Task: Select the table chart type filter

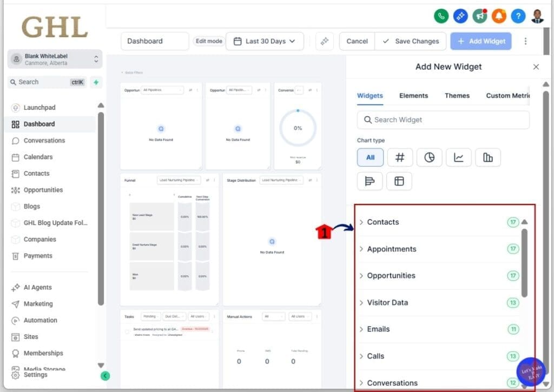Action: pyautogui.click(x=399, y=181)
